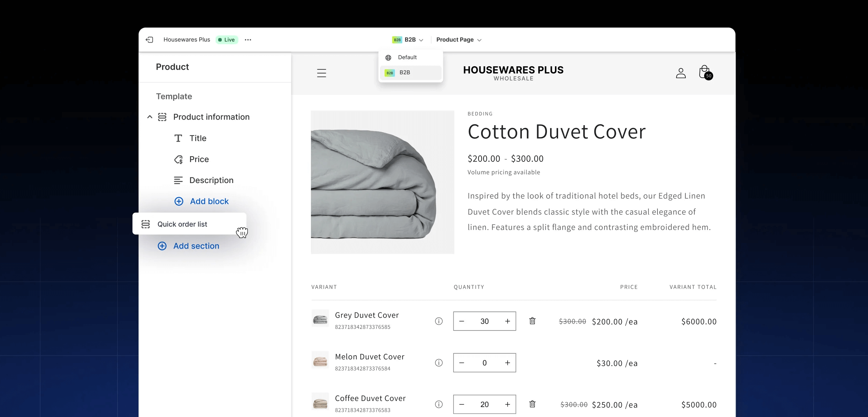Open the cart icon showing 50 items
Screen dimensions: 868x417
click(704, 72)
